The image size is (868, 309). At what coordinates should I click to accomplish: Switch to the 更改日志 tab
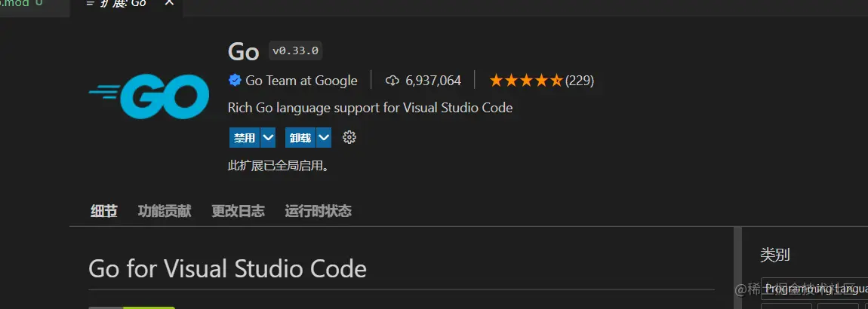coord(238,211)
